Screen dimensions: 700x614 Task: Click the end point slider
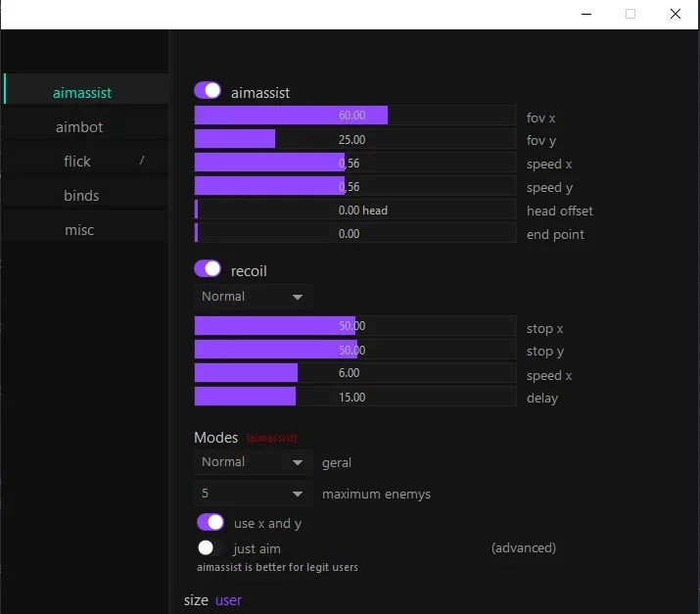coord(355,233)
